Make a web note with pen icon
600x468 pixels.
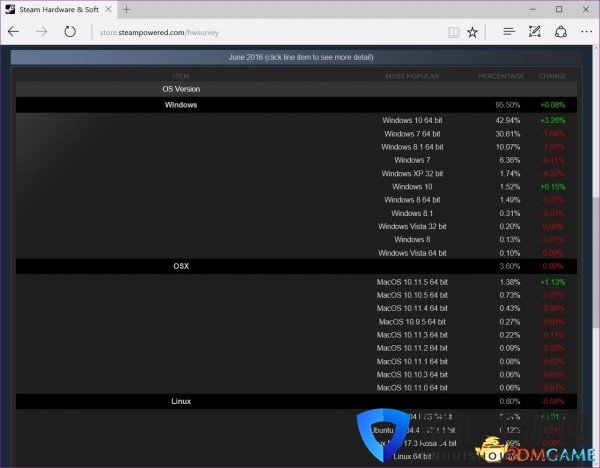pos(535,32)
